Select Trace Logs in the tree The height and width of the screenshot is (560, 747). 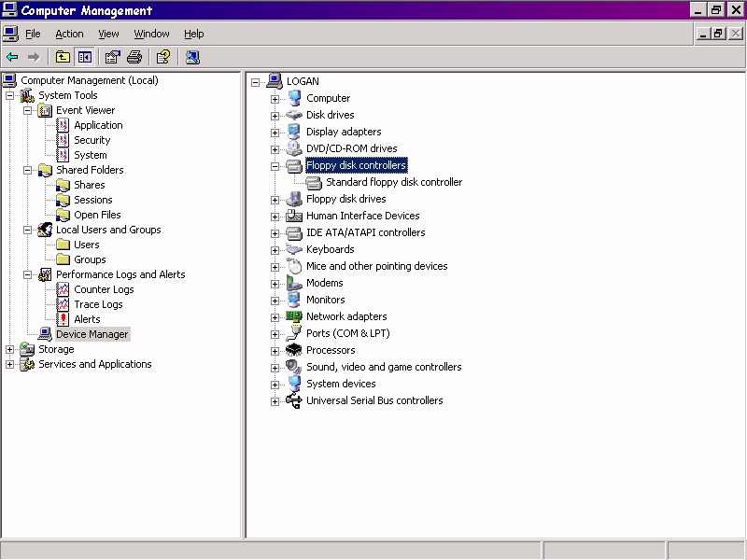[x=98, y=304]
